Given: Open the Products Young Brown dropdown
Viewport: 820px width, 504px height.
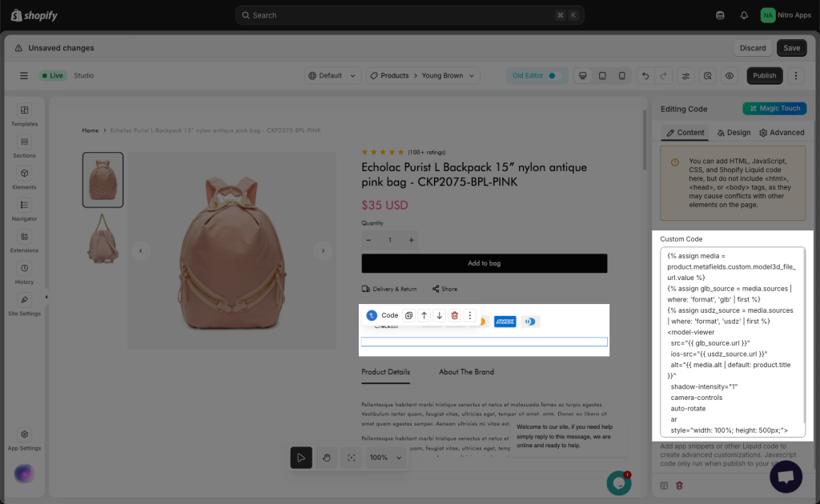Looking at the screenshot, I should pos(423,76).
